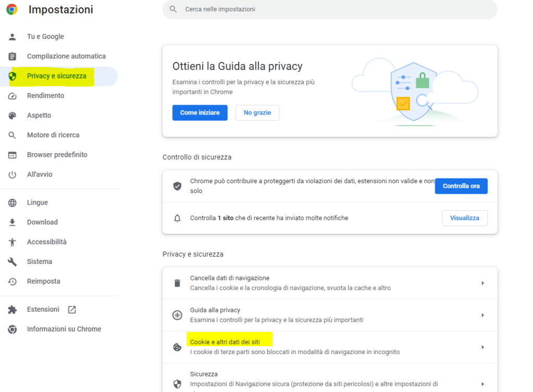Click the restore clock icon for Reimposta
Viewport: 533px width, 392px height.
point(12,282)
